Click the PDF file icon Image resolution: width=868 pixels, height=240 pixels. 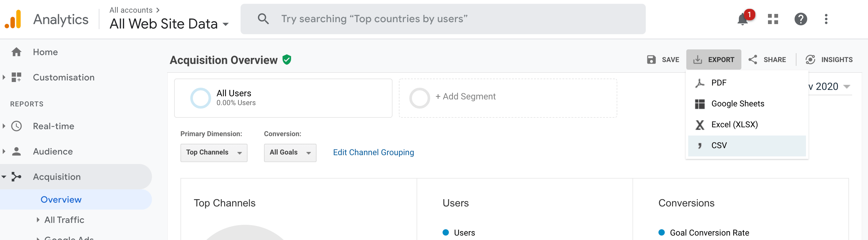point(700,83)
